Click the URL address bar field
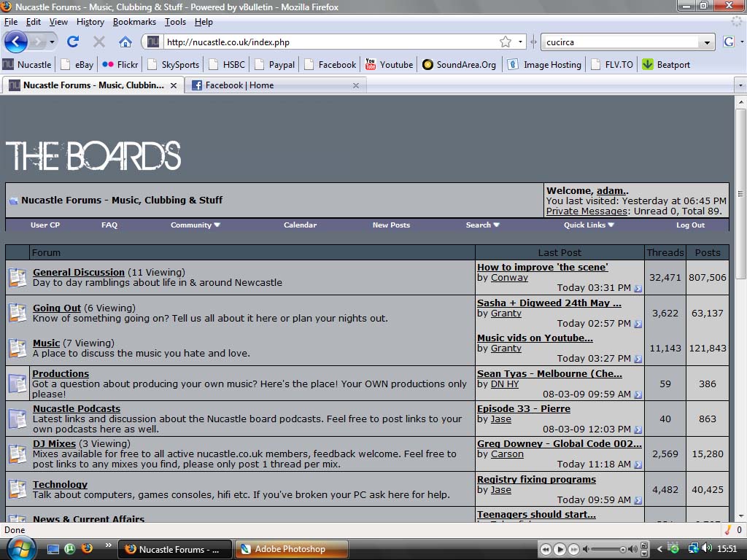 click(328, 42)
